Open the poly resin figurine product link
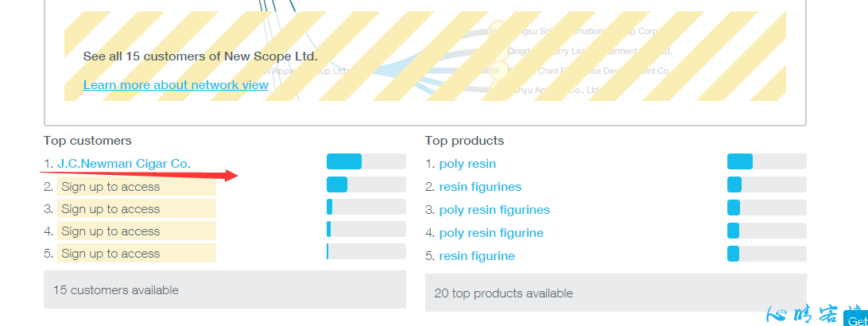This screenshot has width=868, height=326. pyautogui.click(x=491, y=233)
